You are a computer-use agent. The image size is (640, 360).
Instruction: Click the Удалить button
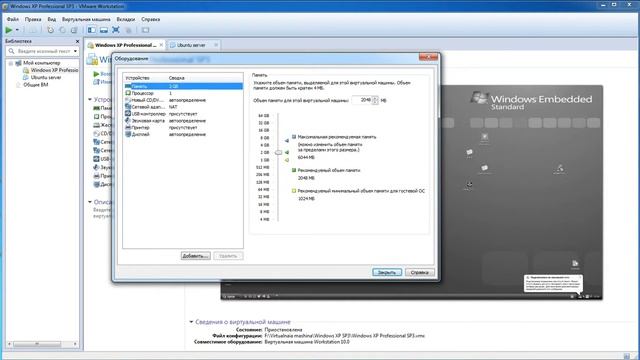228,256
